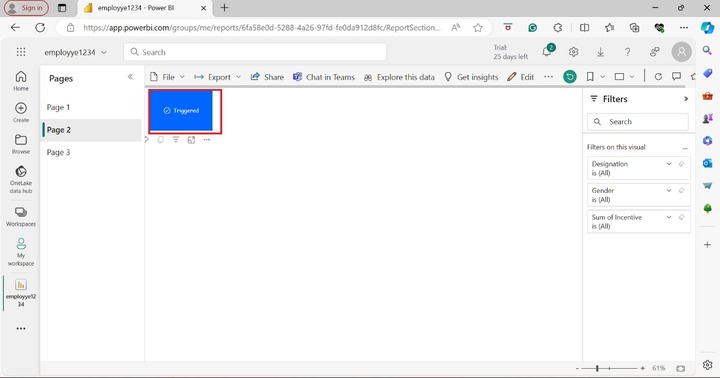Click the zoom in plus button

(x=642, y=368)
